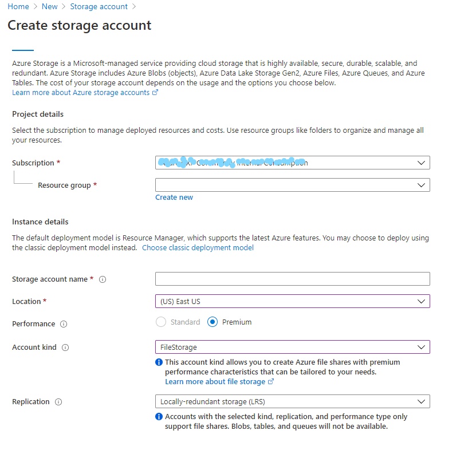Select the Premium performance option
476x450 pixels.
tap(211, 322)
